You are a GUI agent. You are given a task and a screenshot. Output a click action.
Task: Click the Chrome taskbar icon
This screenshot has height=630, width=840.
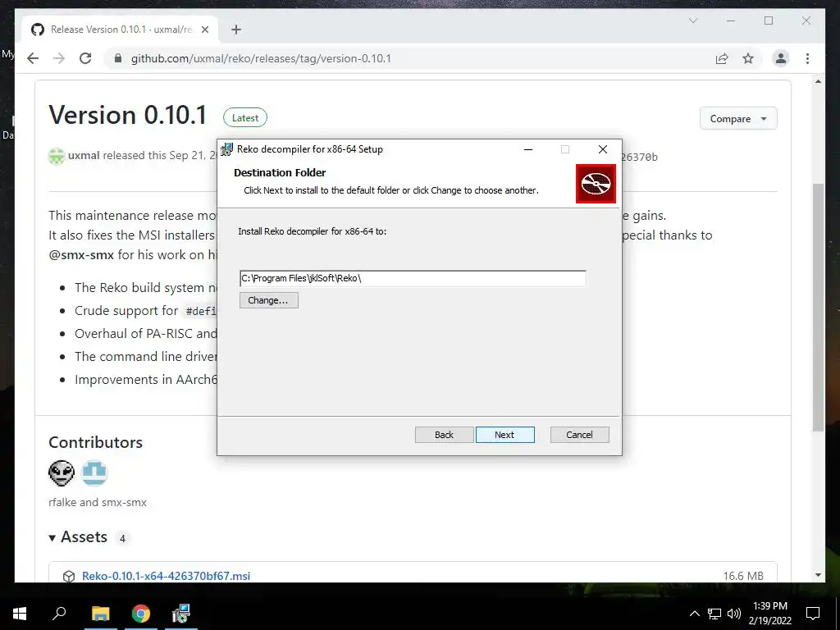pos(141,614)
